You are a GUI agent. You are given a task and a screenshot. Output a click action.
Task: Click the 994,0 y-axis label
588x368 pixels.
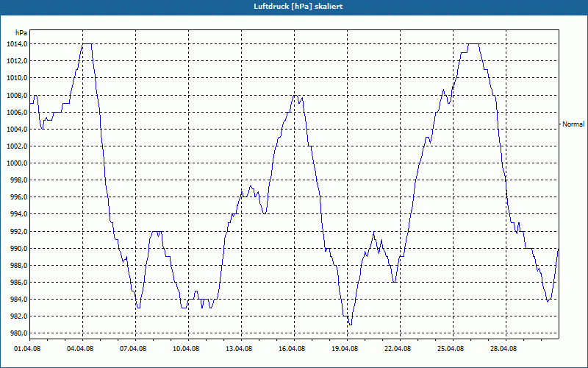[18, 214]
